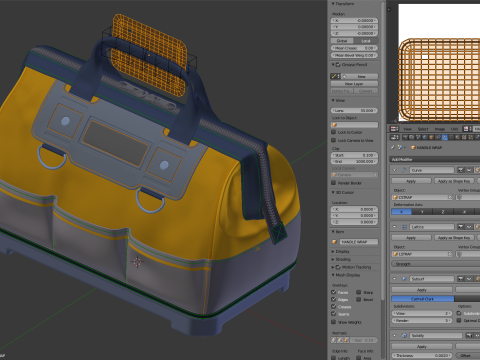Click the Grease Pencil New Layer button

pyautogui.click(x=354, y=84)
